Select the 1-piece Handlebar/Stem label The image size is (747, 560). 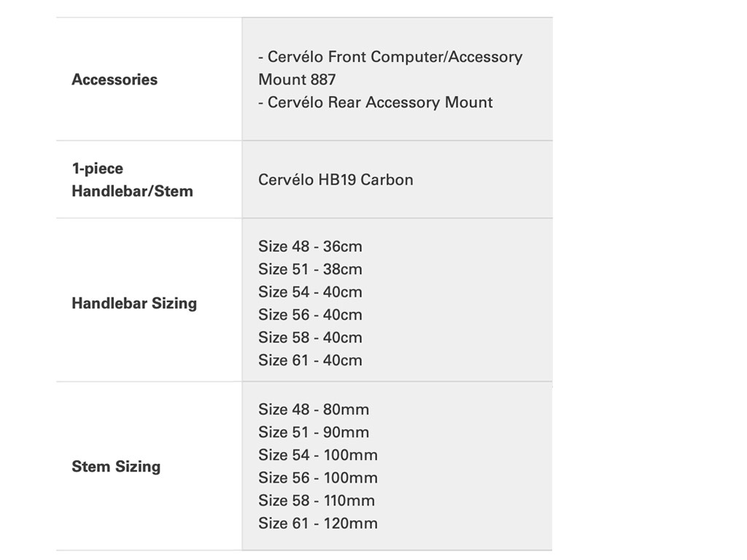132,180
